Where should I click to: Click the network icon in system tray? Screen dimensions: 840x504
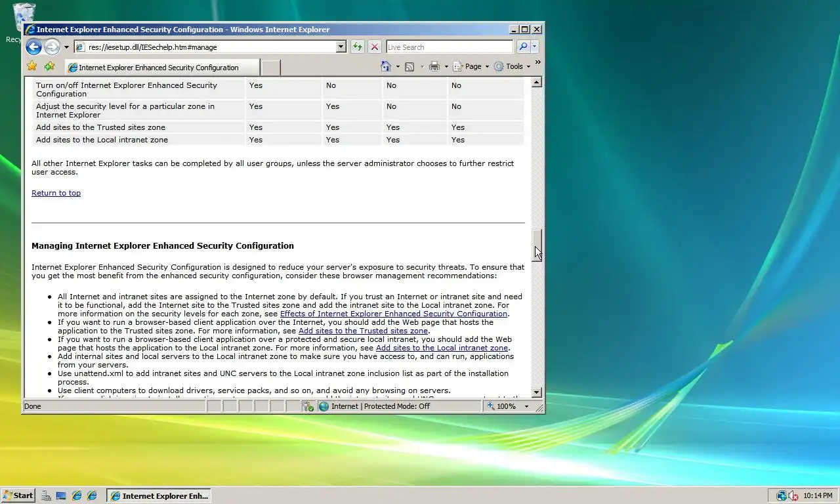[x=781, y=495]
